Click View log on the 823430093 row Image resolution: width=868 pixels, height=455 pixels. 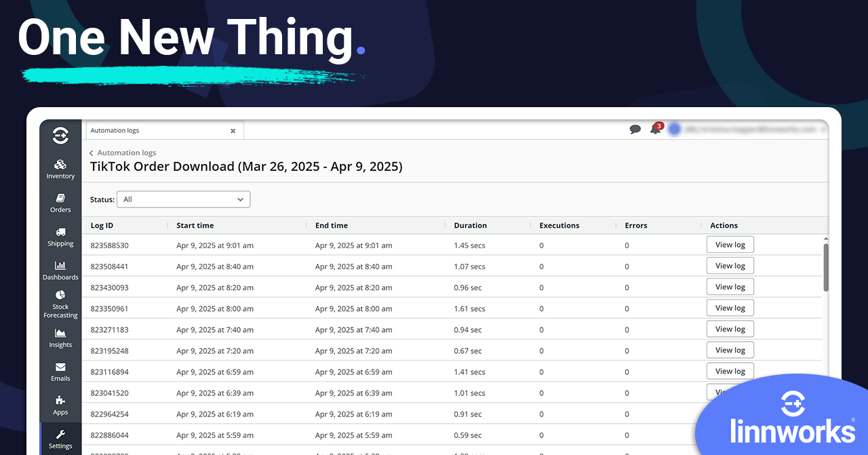pos(730,286)
